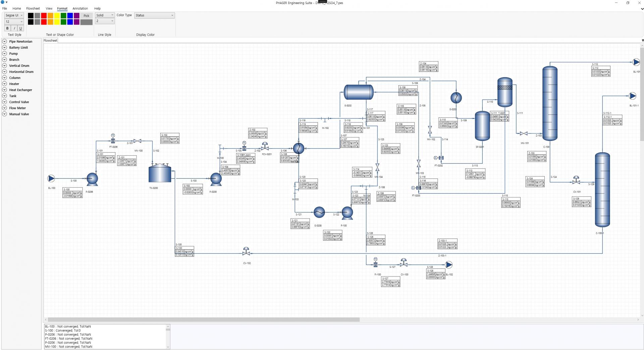
Task: Expand the Heat Exchanger palette group
Action: tap(5, 90)
